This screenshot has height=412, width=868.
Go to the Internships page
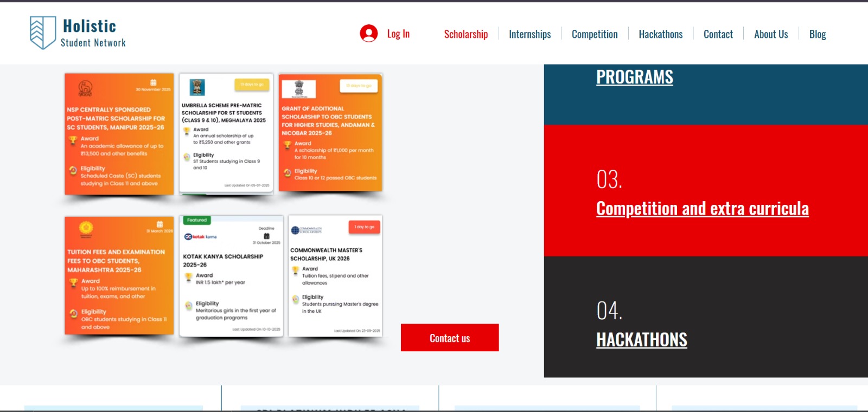point(529,34)
